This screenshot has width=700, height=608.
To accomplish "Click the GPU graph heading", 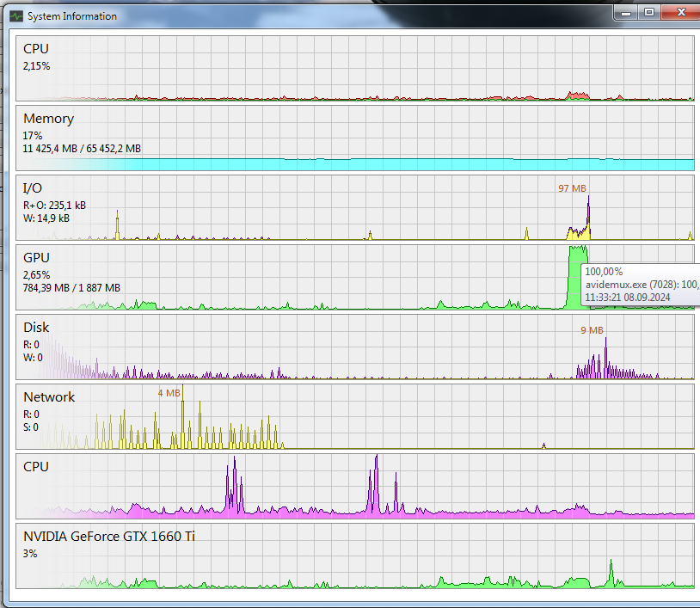I will tap(36, 258).
